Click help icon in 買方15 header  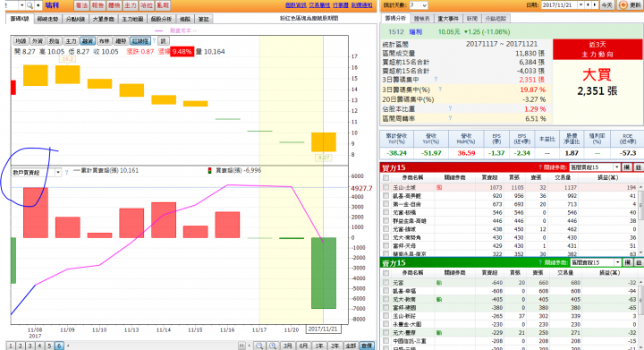pyautogui.click(x=540, y=167)
